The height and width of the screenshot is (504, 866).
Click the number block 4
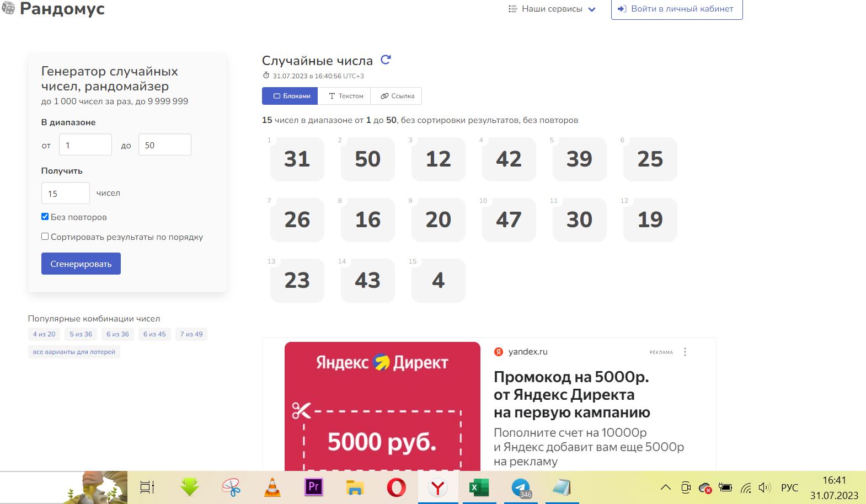[439, 280]
